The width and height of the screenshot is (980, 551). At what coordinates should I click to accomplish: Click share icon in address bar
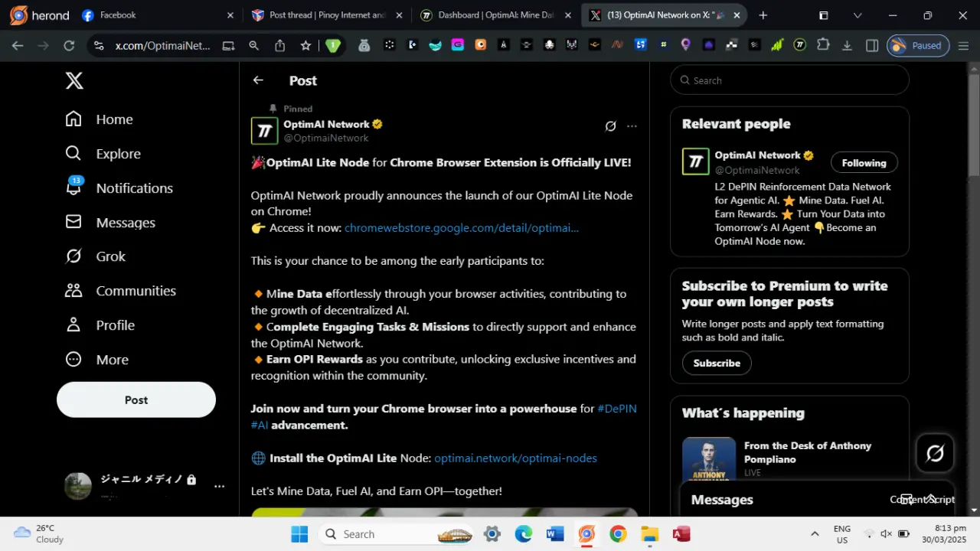pos(279,46)
